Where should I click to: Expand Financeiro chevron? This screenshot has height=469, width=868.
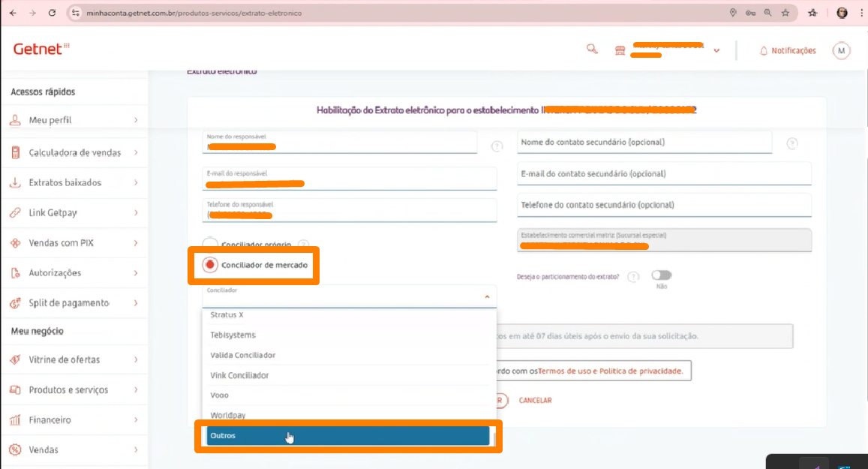pos(136,419)
